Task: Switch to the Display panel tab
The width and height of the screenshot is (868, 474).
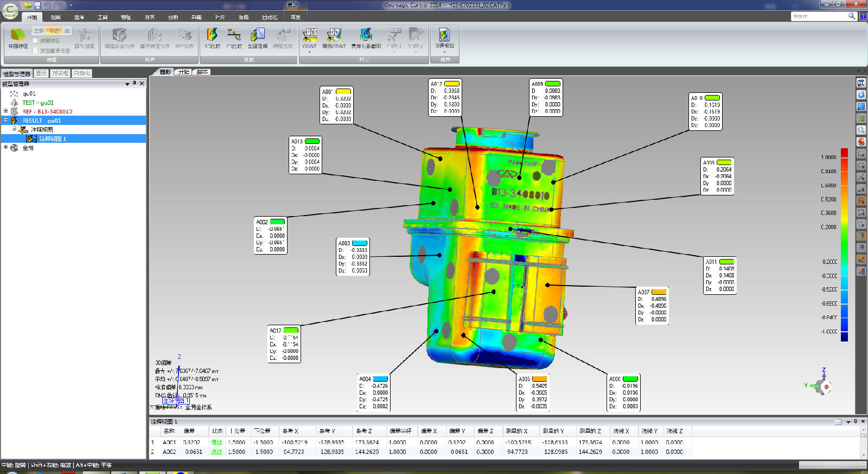Action: [x=41, y=73]
